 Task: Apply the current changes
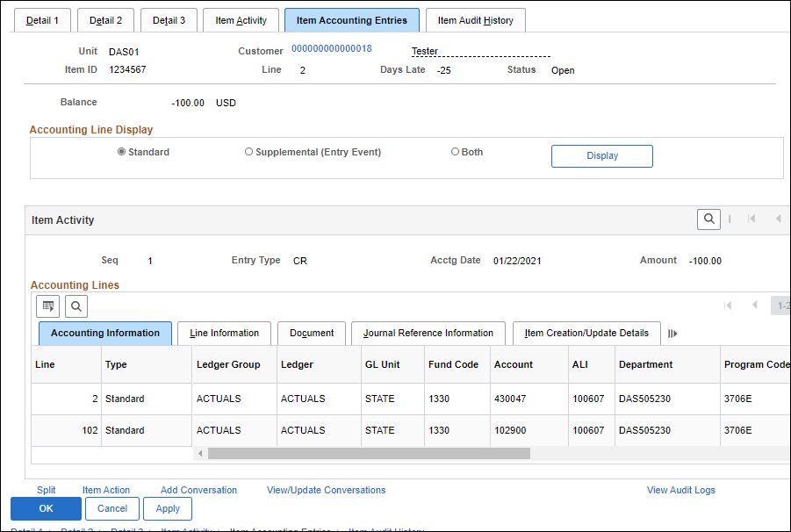[x=167, y=508]
